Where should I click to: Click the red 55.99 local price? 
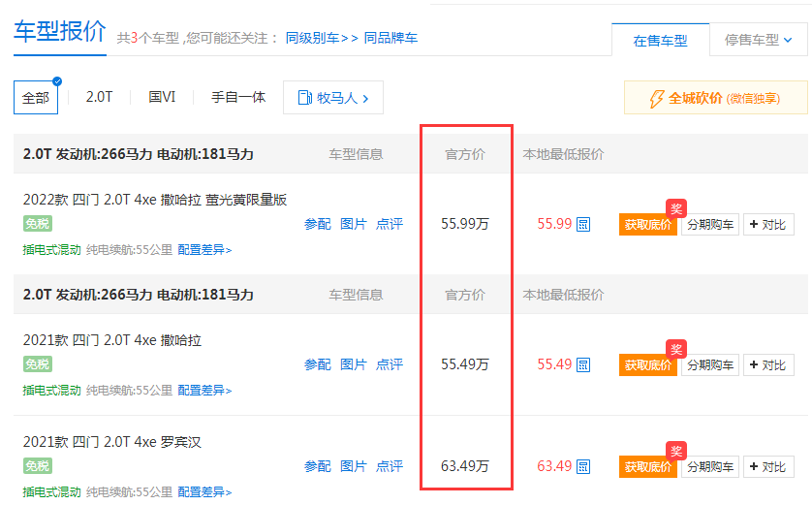[x=554, y=224]
